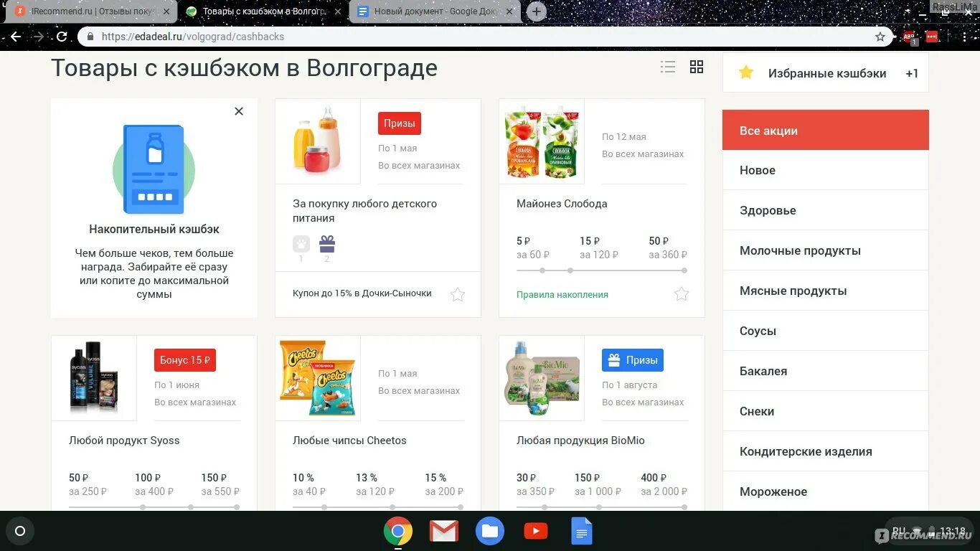Select Молочные продукты category
Image resolution: width=980 pixels, height=551 pixels.
(x=825, y=250)
